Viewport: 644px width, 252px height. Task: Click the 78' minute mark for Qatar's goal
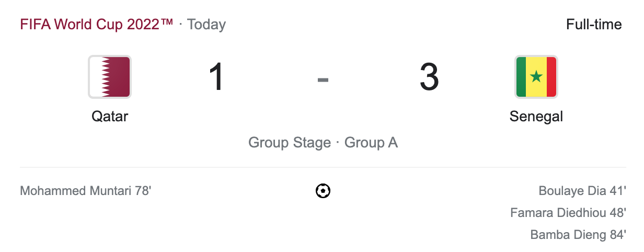click(143, 191)
